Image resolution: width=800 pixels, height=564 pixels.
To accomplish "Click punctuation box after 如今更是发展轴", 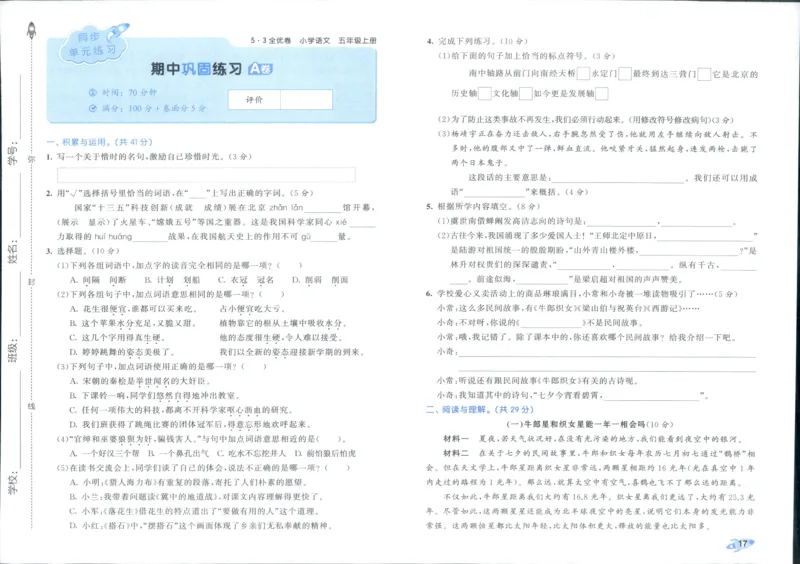I will tap(602, 93).
